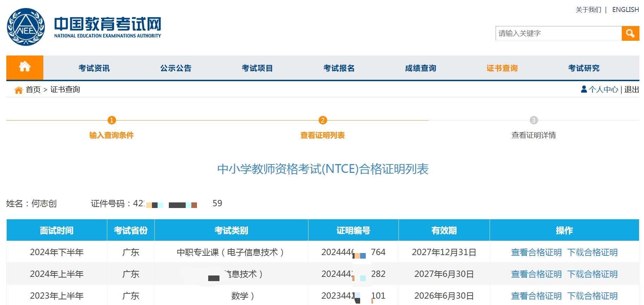Click 输入查询条件 step label
644x305 pixels.
111,135
